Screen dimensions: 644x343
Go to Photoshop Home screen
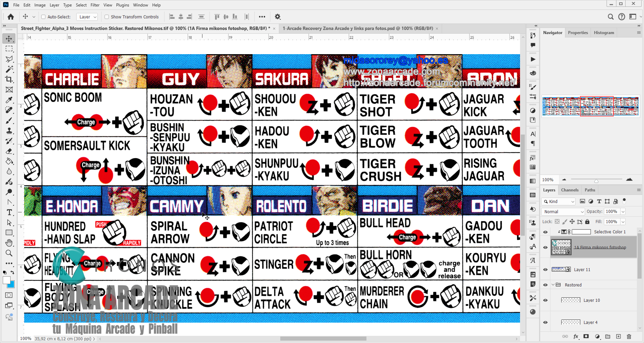pyautogui.click(x=11, y=17)
